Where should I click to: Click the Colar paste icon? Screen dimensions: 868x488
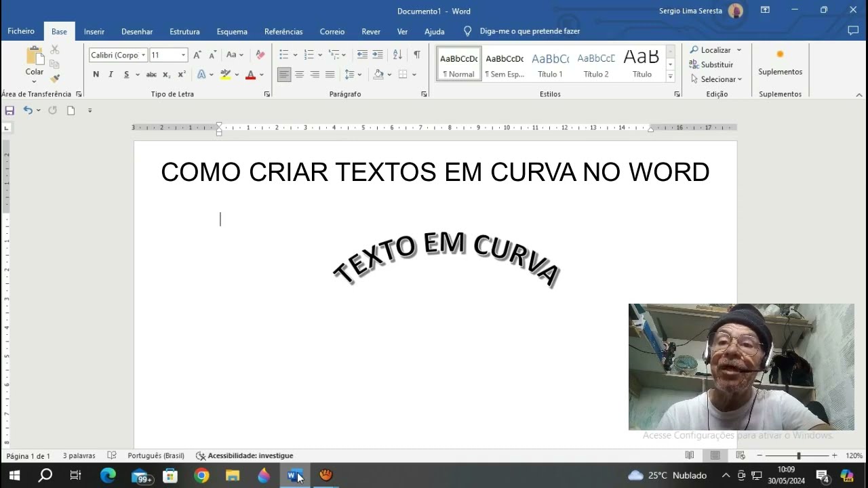pyautogui.click(x=34, y=56)
